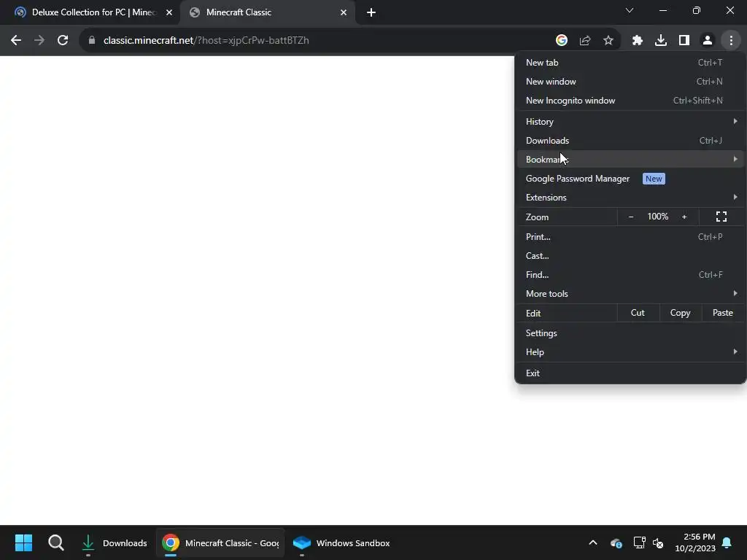Click the cloud sync tray icon

pos(616,542)
